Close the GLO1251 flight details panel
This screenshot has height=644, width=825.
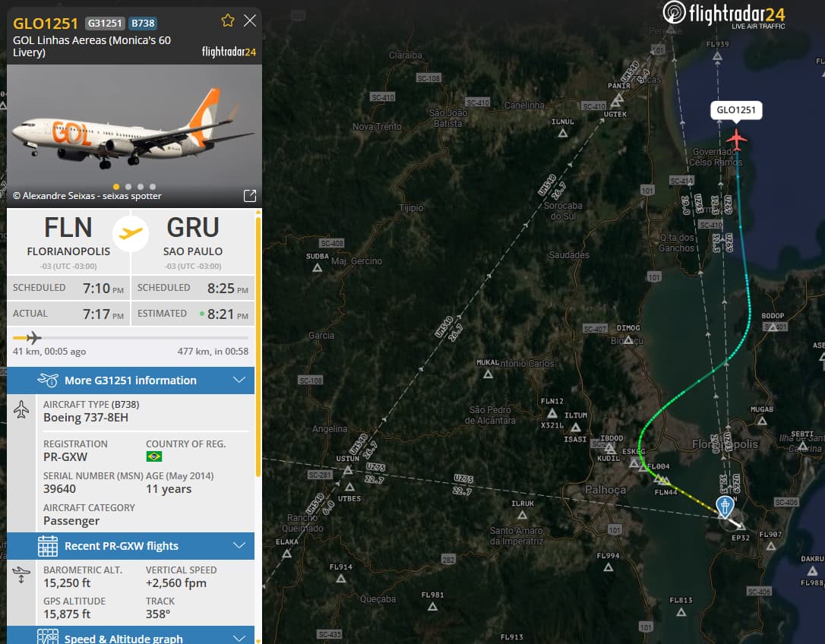(x=250, y=21)
